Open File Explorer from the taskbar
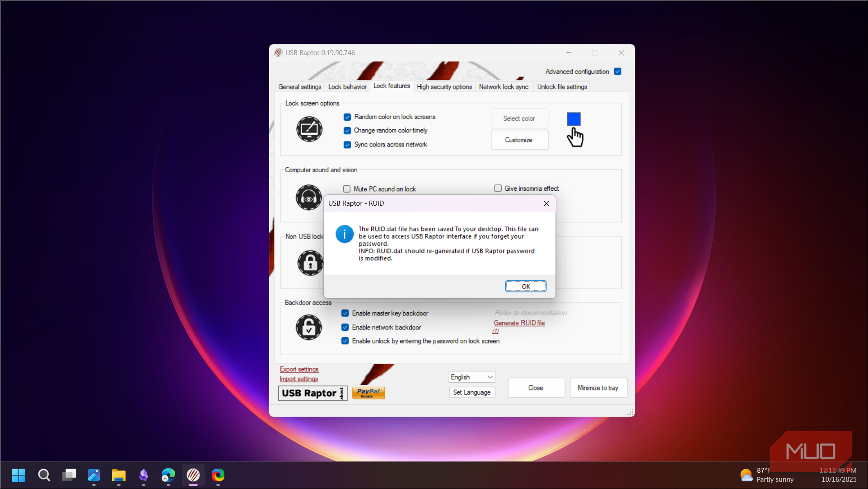Screen dimensions: 868x489 [x=119, y=475]
